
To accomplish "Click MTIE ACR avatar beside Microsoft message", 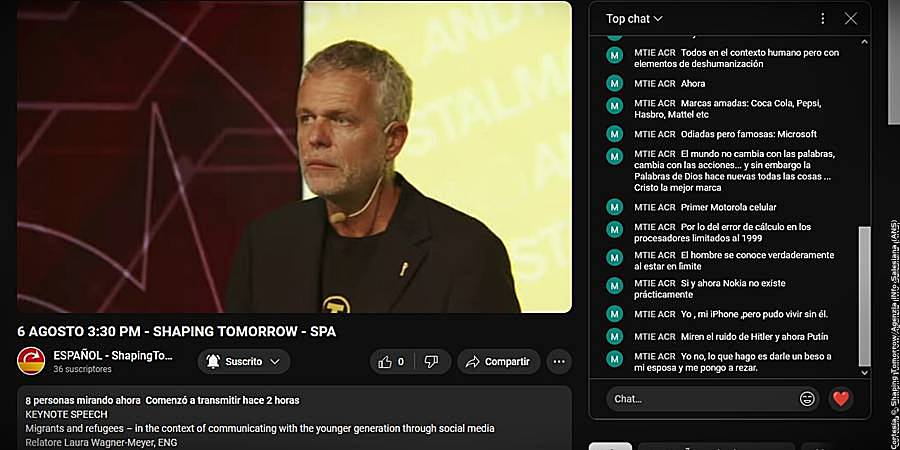I will (615, 134).
